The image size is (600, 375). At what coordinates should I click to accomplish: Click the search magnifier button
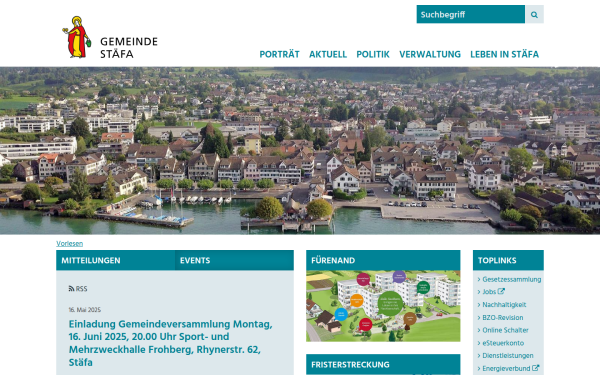pos(534,15)
